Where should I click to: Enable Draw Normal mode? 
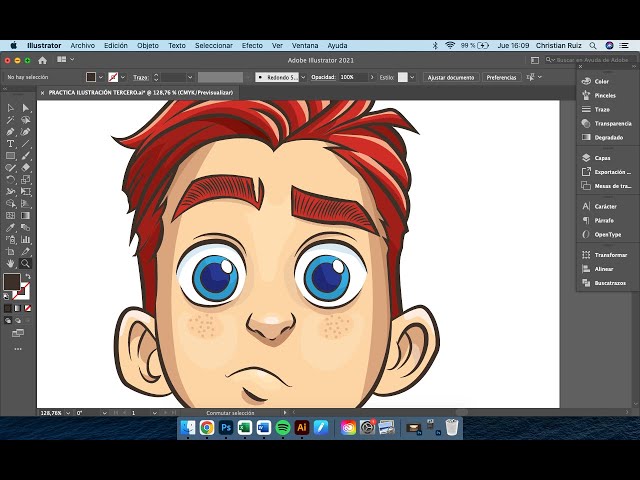coord(8,321)
